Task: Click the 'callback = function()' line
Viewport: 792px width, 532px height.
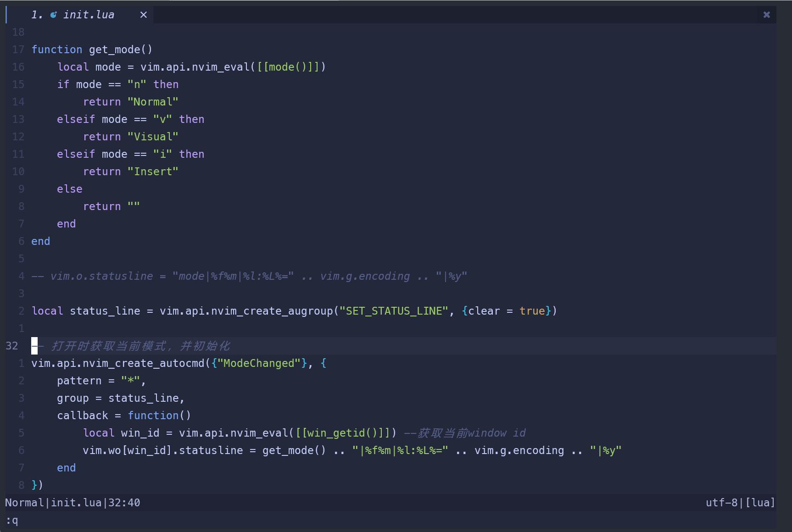Action: (124, 416)
